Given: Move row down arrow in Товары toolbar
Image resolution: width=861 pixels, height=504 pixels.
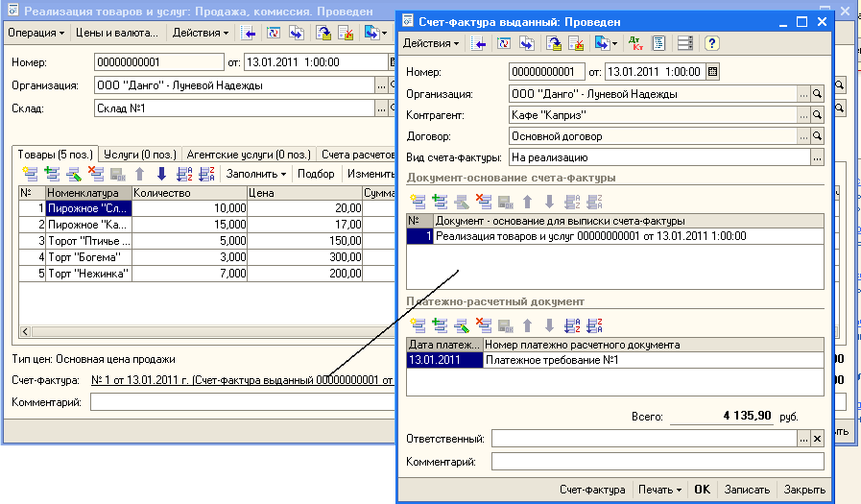Looking at the screenshot, I should click(x=161, y=174).
